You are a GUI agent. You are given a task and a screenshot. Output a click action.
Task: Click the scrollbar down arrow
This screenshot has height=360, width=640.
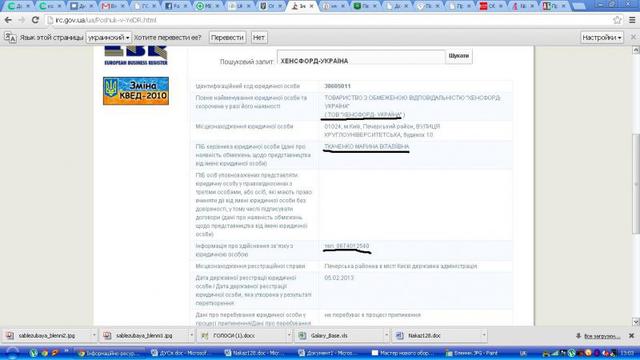point(636,322)
